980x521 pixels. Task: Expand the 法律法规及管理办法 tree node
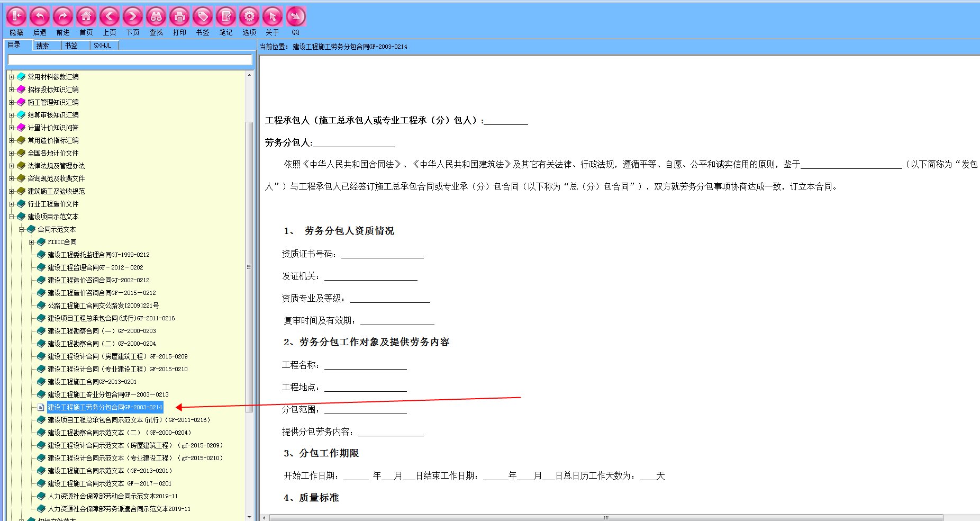click(x=11, y=166)
